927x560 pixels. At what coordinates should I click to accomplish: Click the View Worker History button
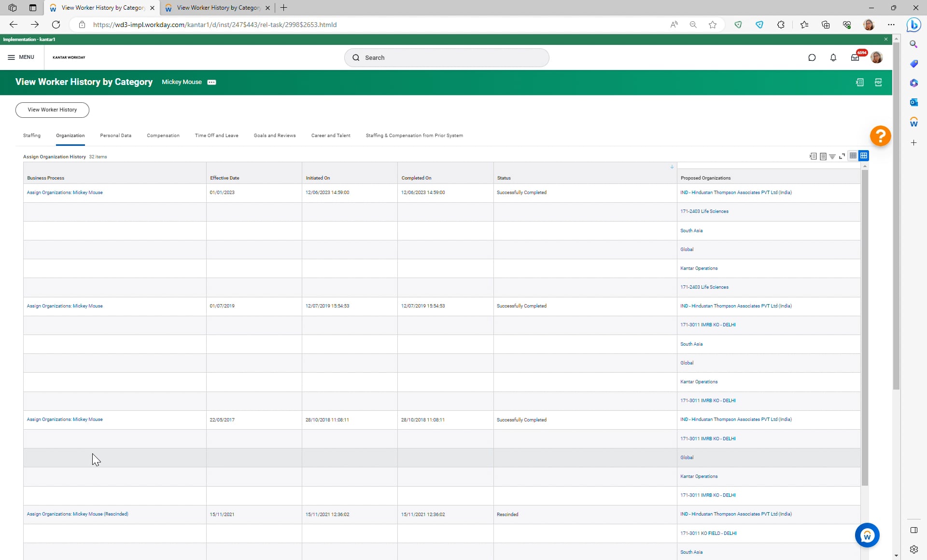[x=52, y=110]
